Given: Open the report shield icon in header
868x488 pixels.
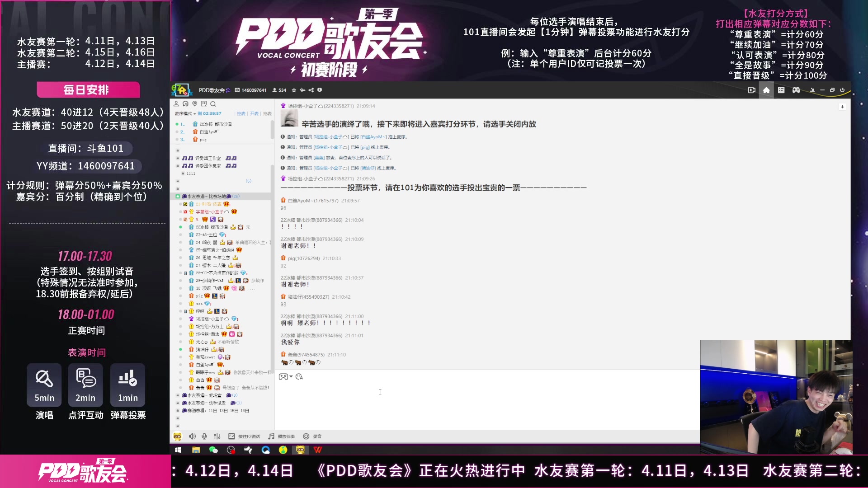Looking at the screenshot, I should (x=320, y=90).
